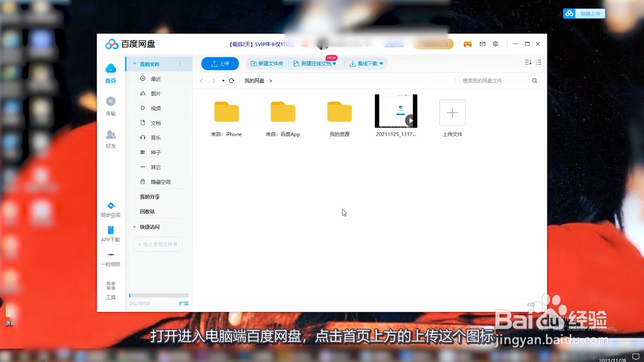Click the sort order icon
This screenshot has height=362, width=644.
[528, 62]
